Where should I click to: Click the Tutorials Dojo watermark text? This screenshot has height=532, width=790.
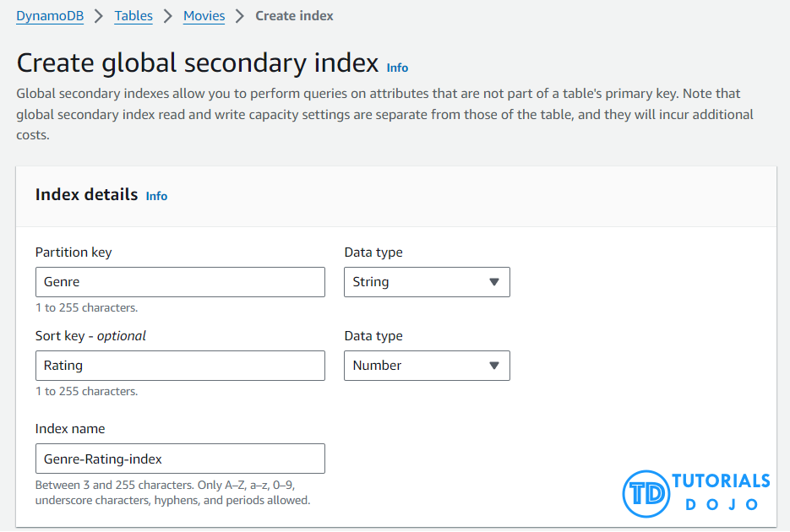721,491
